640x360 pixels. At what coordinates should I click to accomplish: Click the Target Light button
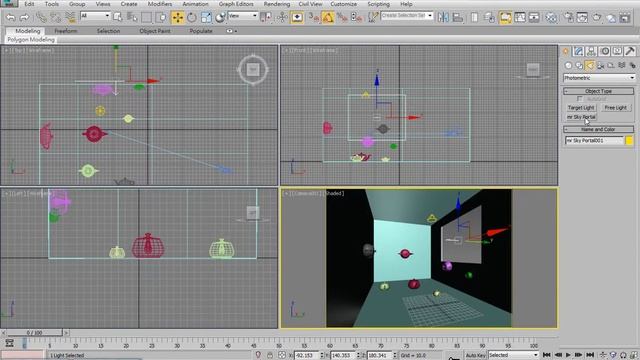point(581,108)
